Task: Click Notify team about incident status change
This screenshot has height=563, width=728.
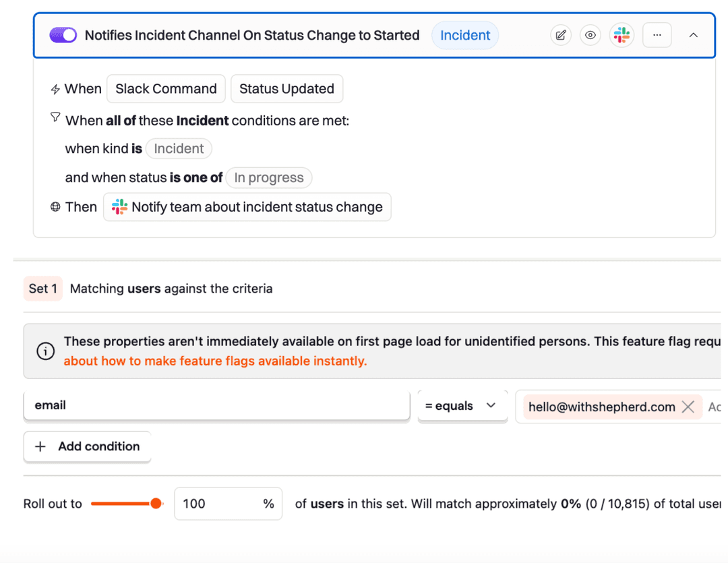Action: pos(247,207)
